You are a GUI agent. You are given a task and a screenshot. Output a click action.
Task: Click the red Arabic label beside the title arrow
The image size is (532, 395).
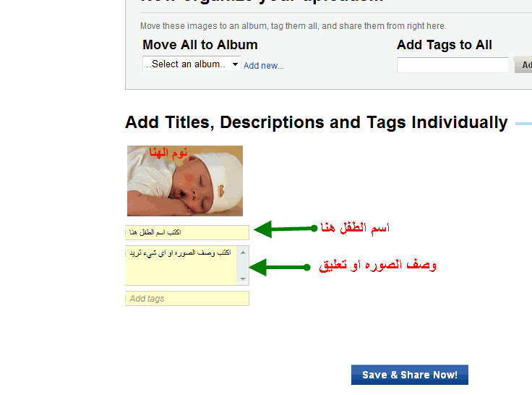click(x=355, y=228)
